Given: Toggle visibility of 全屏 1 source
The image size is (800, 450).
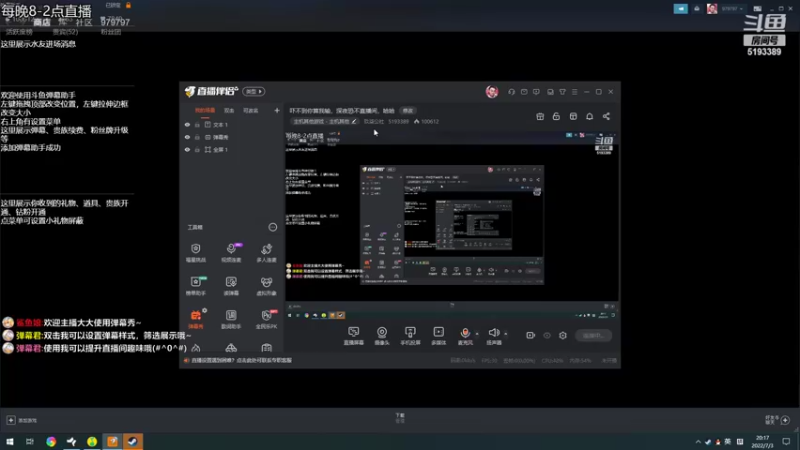Looking at the screenshot, I should pos(187,150).
